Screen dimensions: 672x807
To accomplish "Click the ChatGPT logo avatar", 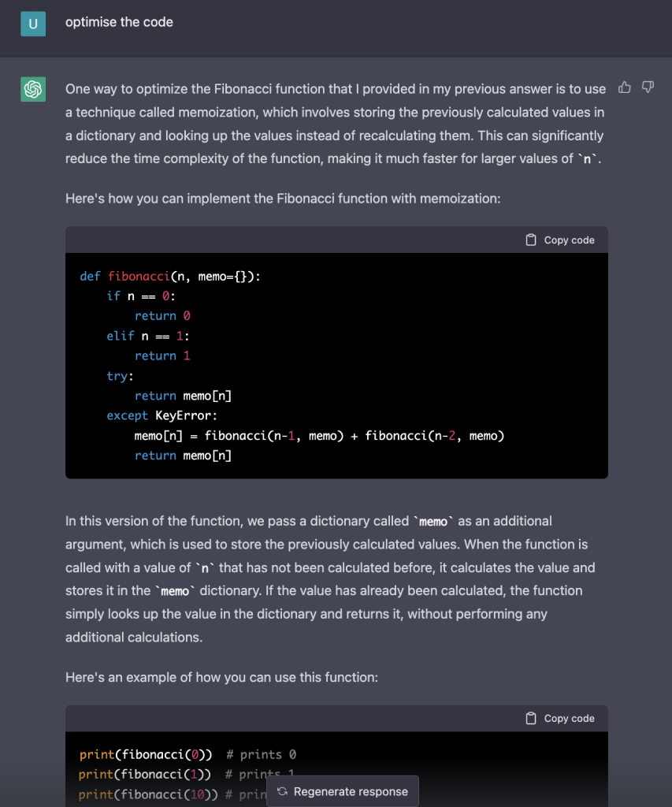I will pos(33,90).
